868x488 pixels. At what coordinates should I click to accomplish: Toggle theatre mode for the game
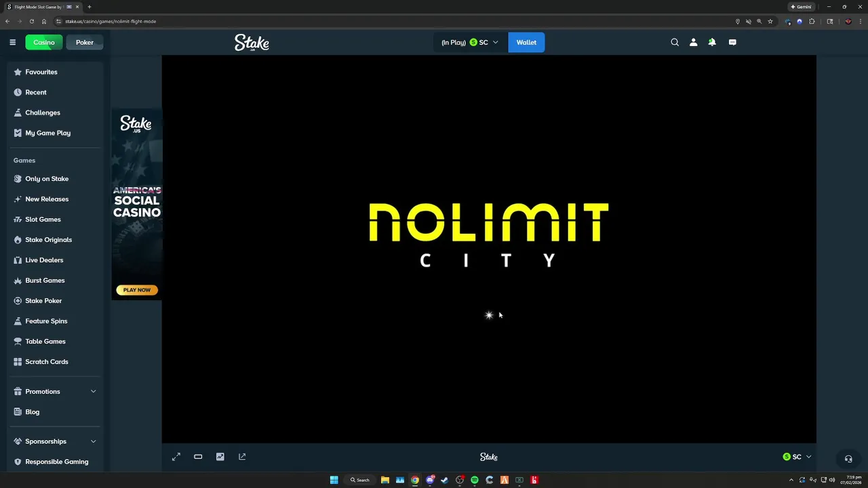(x=198, y=457)
